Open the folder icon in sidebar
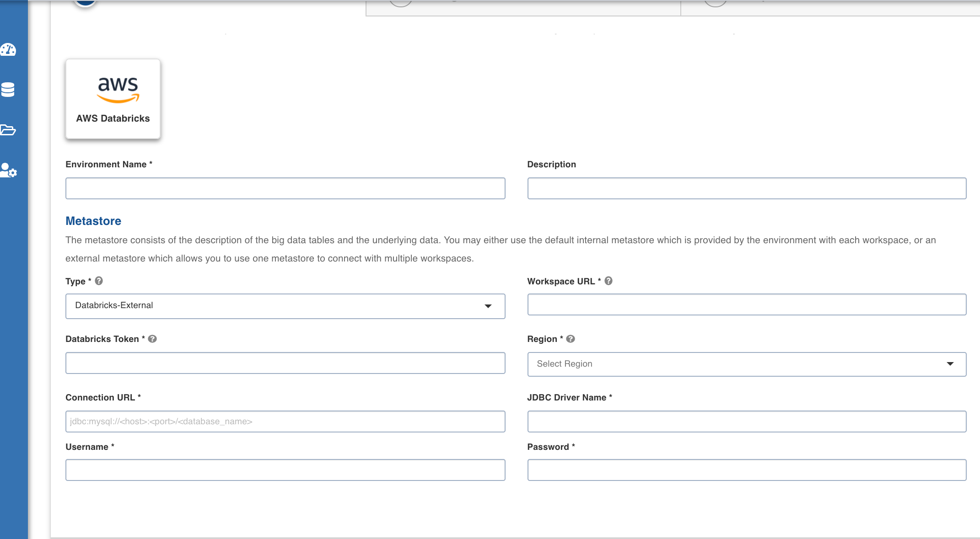980x539 pixels. point(8,130)
